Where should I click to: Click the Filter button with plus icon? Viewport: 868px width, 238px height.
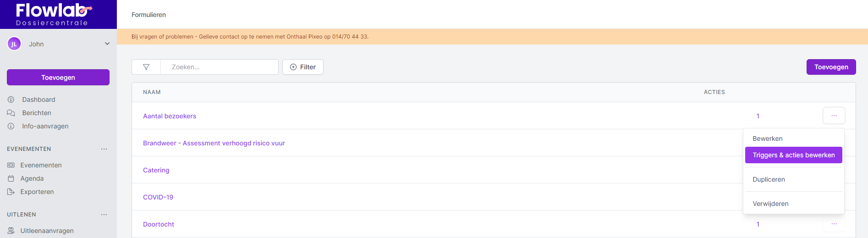303,67
